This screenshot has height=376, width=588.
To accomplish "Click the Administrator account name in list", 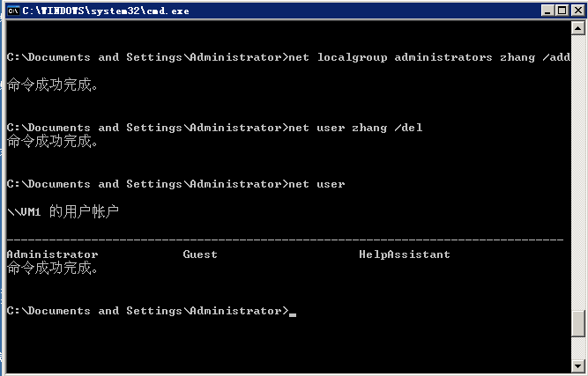I will [52, 254].
